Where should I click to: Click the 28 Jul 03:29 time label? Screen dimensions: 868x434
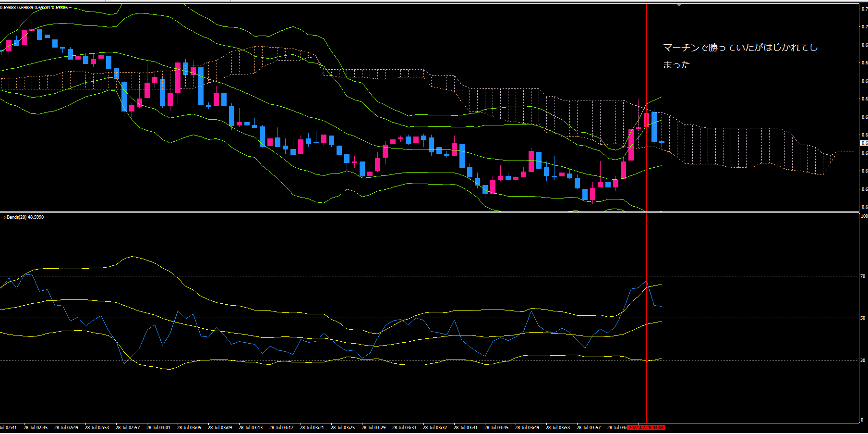coord(374,427)
